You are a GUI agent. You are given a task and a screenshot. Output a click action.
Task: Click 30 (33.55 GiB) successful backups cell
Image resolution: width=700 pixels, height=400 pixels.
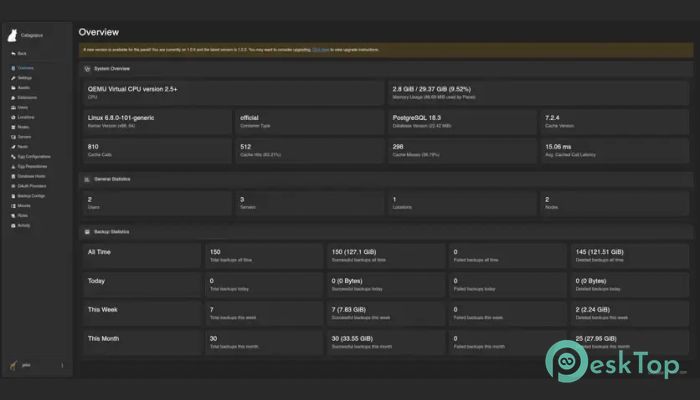(386, 342)
